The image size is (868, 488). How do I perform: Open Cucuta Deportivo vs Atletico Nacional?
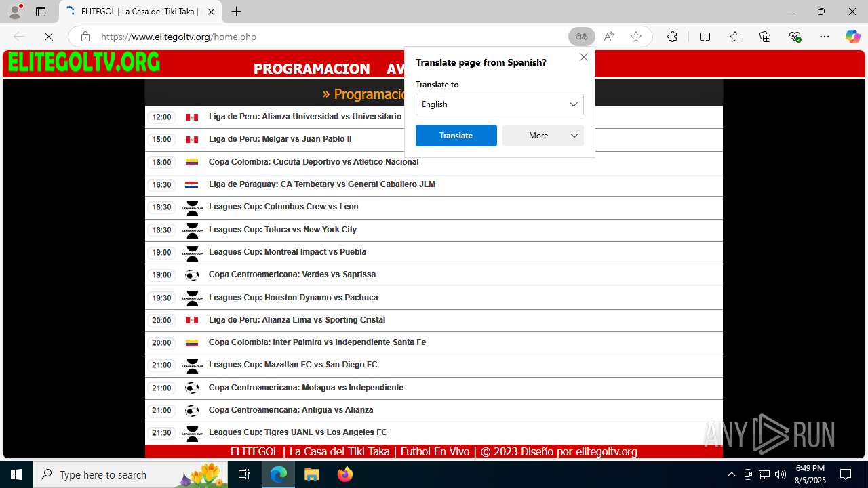(x=314, y=162)
